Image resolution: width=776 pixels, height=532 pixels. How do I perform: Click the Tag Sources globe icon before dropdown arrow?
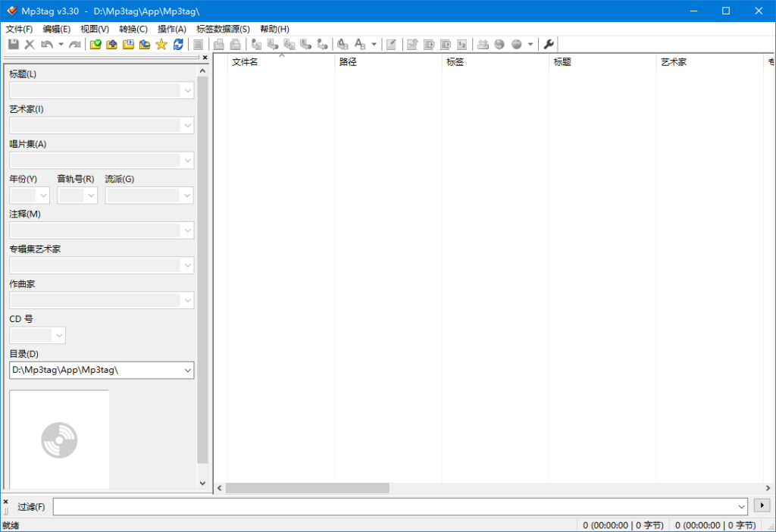tap(517, 44)
